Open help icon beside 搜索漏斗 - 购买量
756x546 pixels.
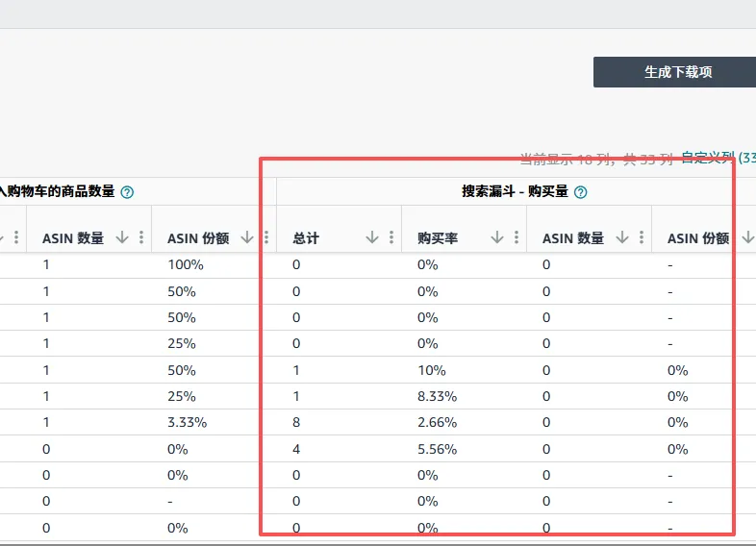click(x=581, y=192)
